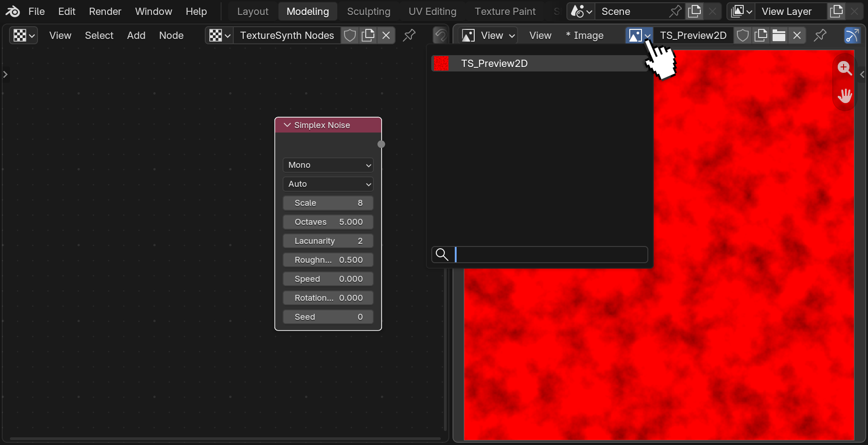Screen dimensions: 868x445
Task: Unlink the TextureSynth Nodes tree
Action: point(386,35)
